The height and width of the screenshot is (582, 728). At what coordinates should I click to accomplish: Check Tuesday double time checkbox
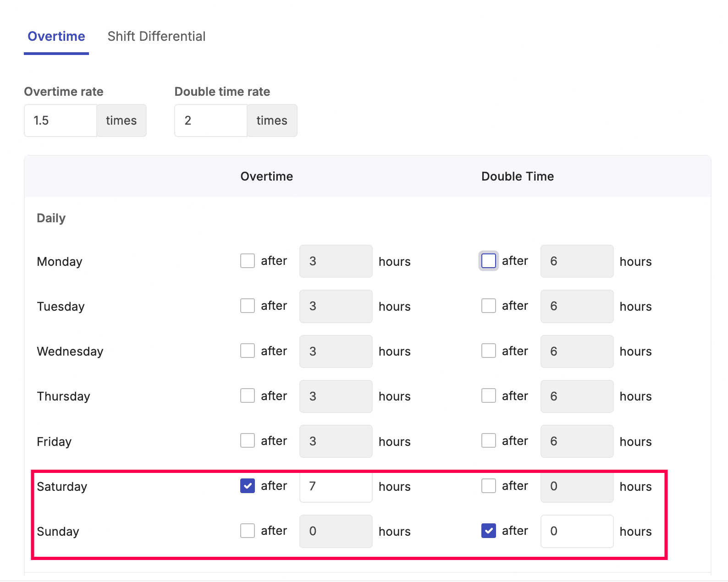click(489, 306)
